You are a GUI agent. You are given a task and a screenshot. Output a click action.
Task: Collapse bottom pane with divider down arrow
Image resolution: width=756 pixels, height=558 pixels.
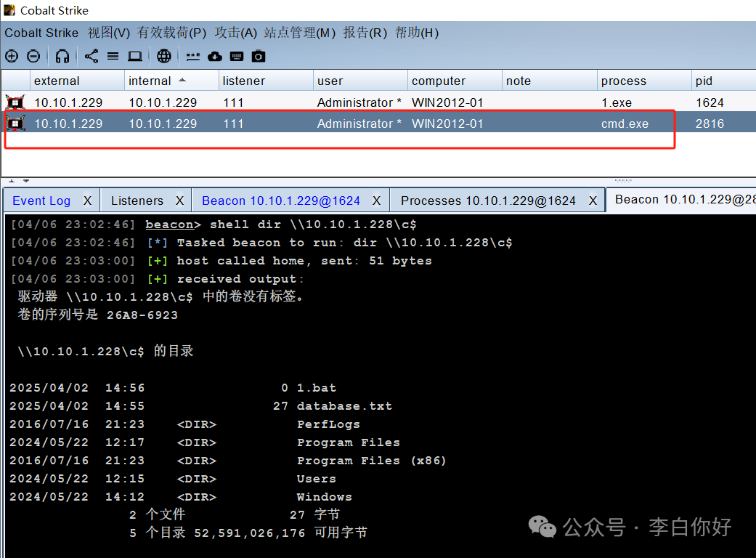coord(26,181)
